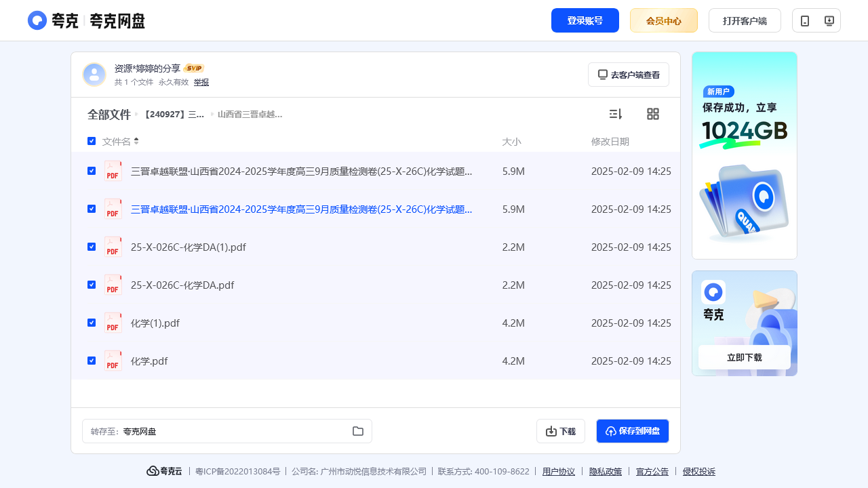Click the 大小 column header
This screenshot has height=488, width=868.
pos(511,141)
